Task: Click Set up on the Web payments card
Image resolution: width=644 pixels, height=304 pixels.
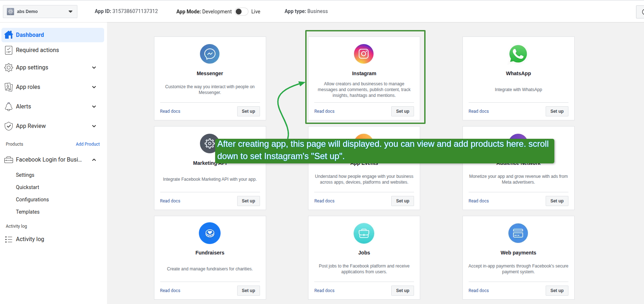Action: click(557, 291)
